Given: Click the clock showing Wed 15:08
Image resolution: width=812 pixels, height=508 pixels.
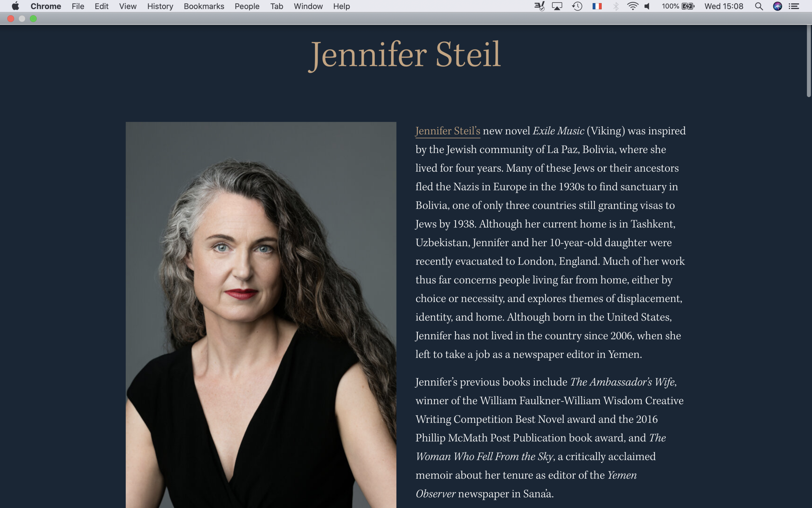Looking at the screenshot, I should click(x=724, y=6).
